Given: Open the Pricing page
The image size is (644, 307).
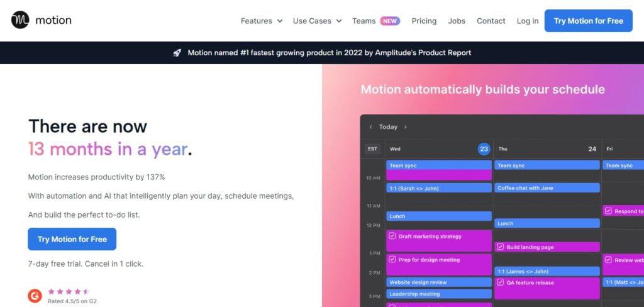Looking at the screenshot, I should [424, 21].
